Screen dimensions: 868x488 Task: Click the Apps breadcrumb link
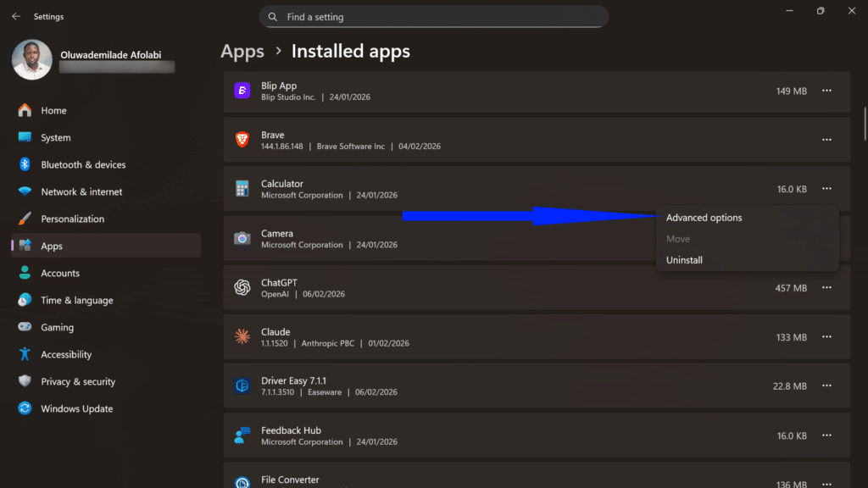pos(242,51)
